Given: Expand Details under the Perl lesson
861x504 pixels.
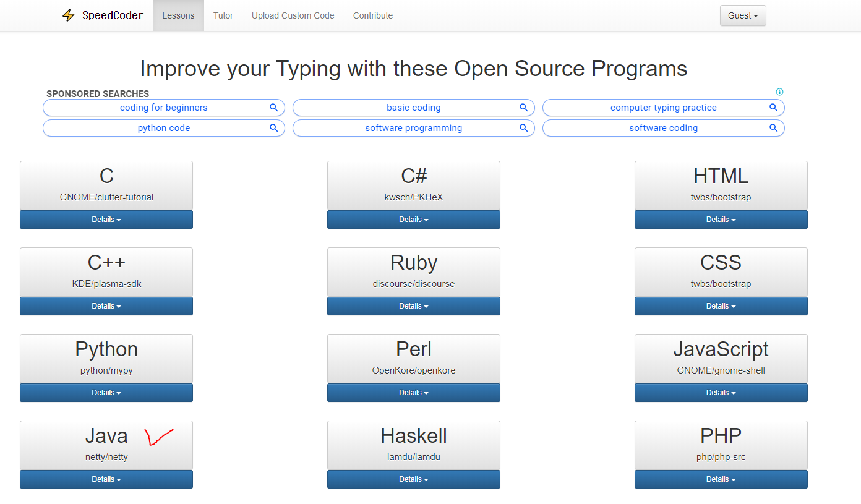Looking at the screenshot, I should pos(414,393).
